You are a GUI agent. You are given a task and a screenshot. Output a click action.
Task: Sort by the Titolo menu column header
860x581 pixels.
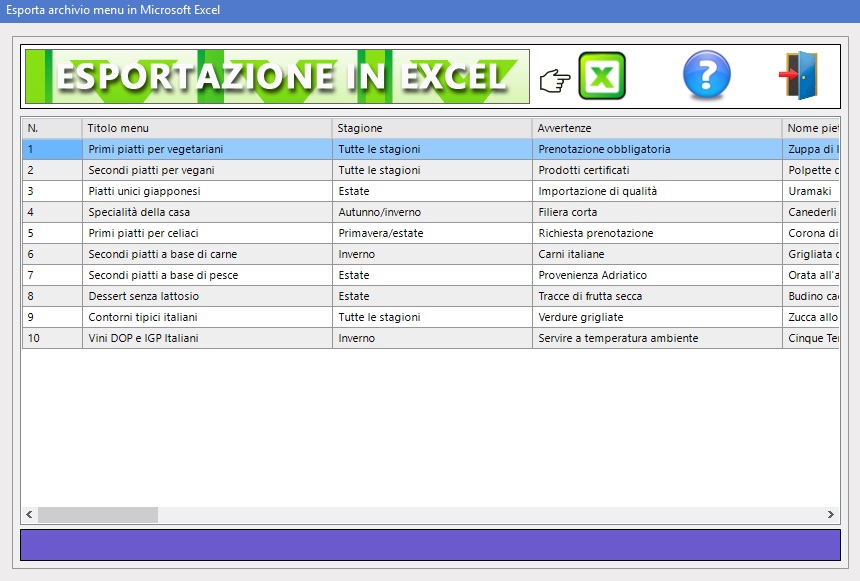pos(207,128)
